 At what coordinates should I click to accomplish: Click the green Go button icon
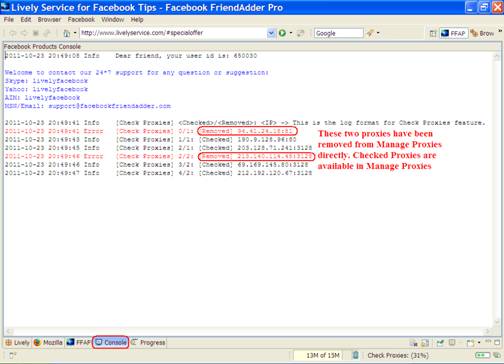pyautogui.click(x=282, y=33)
